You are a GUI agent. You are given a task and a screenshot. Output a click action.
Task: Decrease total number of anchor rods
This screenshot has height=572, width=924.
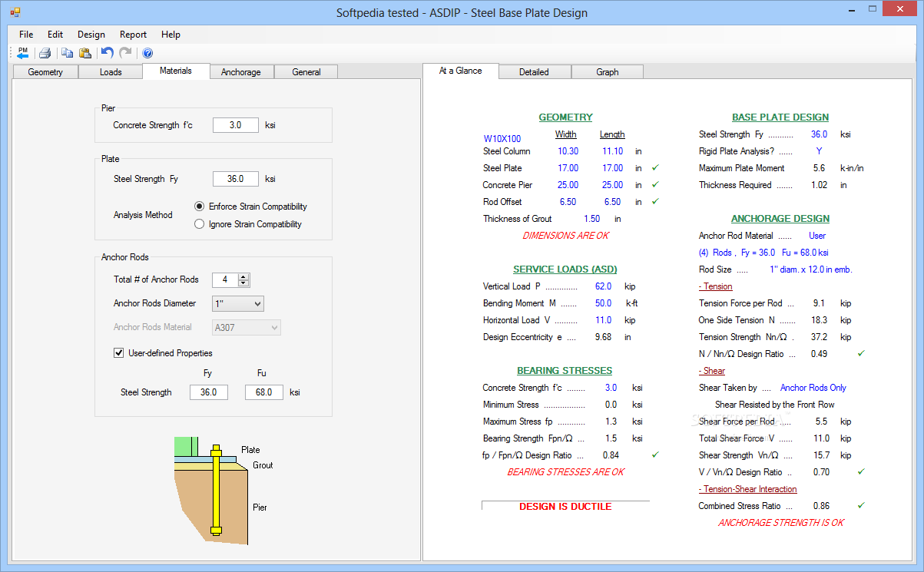click(x=243, y=283)
